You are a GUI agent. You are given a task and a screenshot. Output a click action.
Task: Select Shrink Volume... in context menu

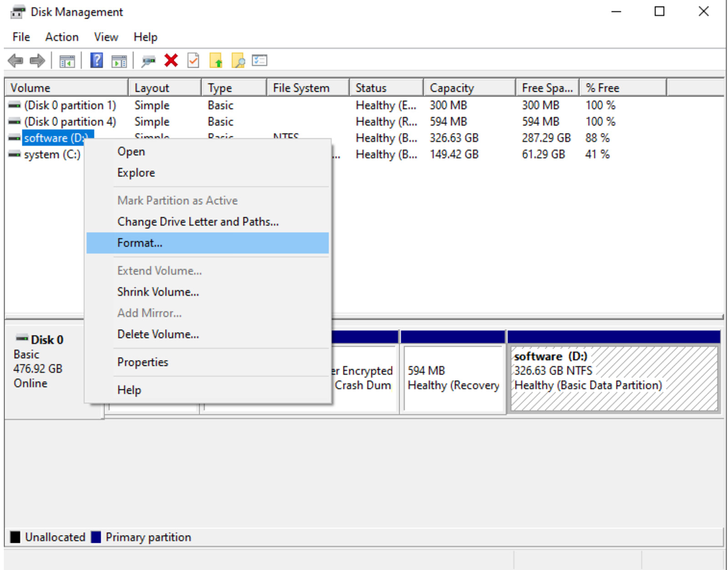coord(207,292)
